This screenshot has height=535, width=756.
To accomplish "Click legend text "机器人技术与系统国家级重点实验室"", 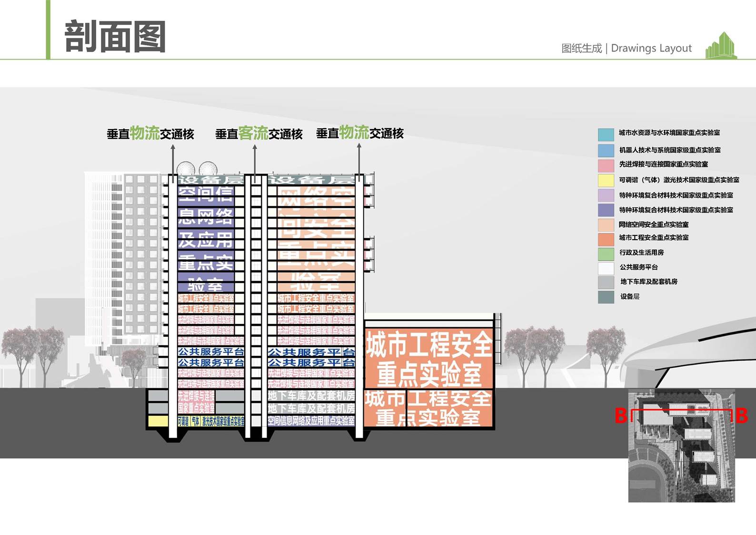I will tap(670, 150).
